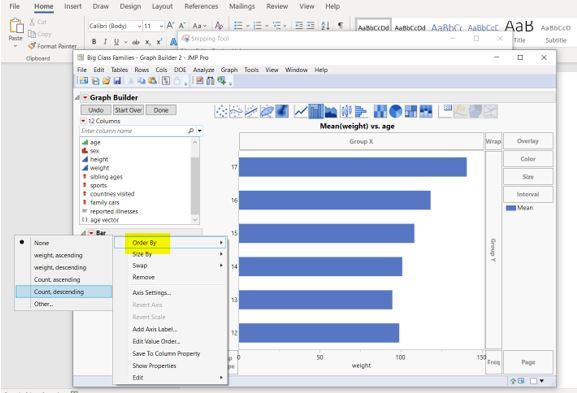Open the Insert tab in Word
Image resolution: width=577 pixels, height=393 pixels.
[72, 6]
